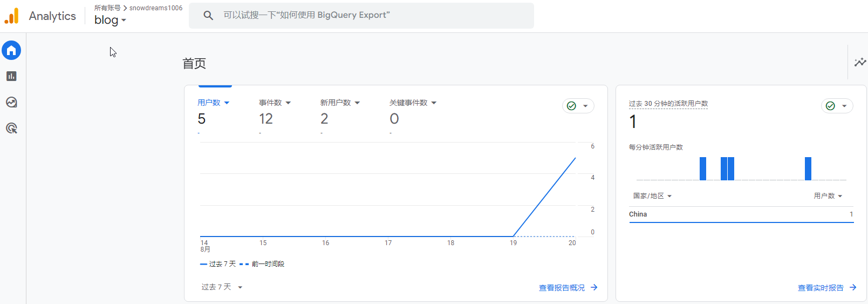Expand the 国家/地区 dimension dropdown

(x=652, y=196)
